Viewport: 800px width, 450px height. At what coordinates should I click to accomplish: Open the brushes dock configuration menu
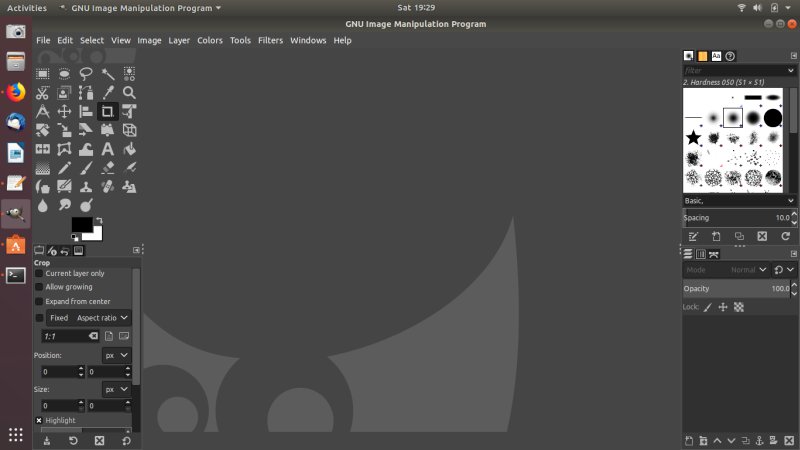[793, 56]
